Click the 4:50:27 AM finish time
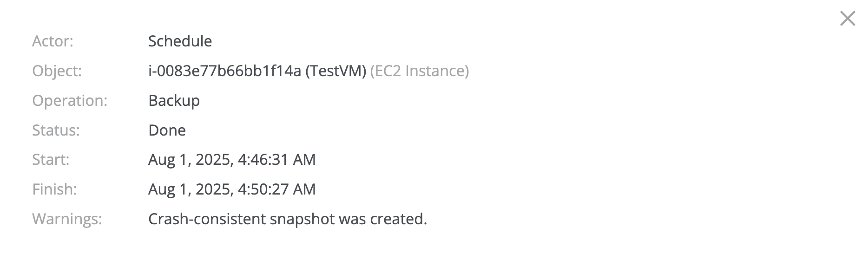868x260 pixels. pyautogui.click(x=277, y=189)
